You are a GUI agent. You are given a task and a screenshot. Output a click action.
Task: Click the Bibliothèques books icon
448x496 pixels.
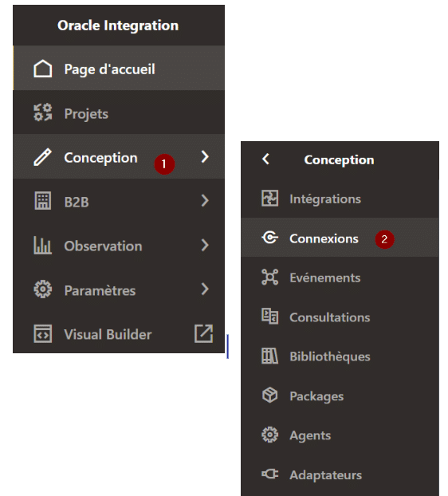269,356
